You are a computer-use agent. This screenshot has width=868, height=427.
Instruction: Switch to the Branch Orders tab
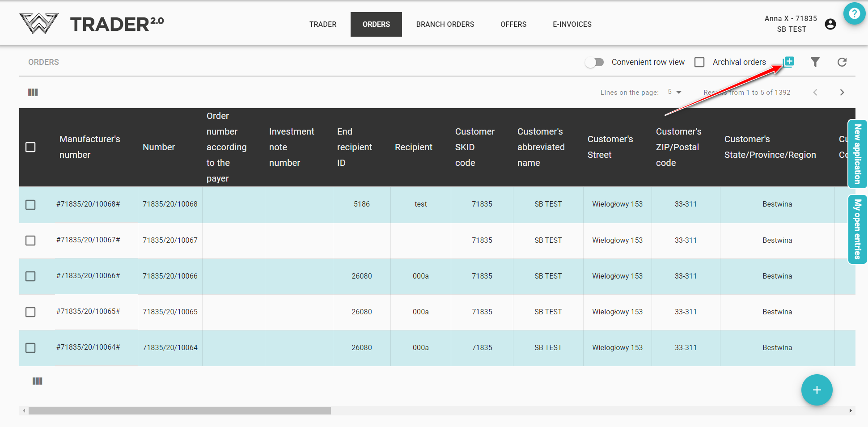tap(445, 24)
